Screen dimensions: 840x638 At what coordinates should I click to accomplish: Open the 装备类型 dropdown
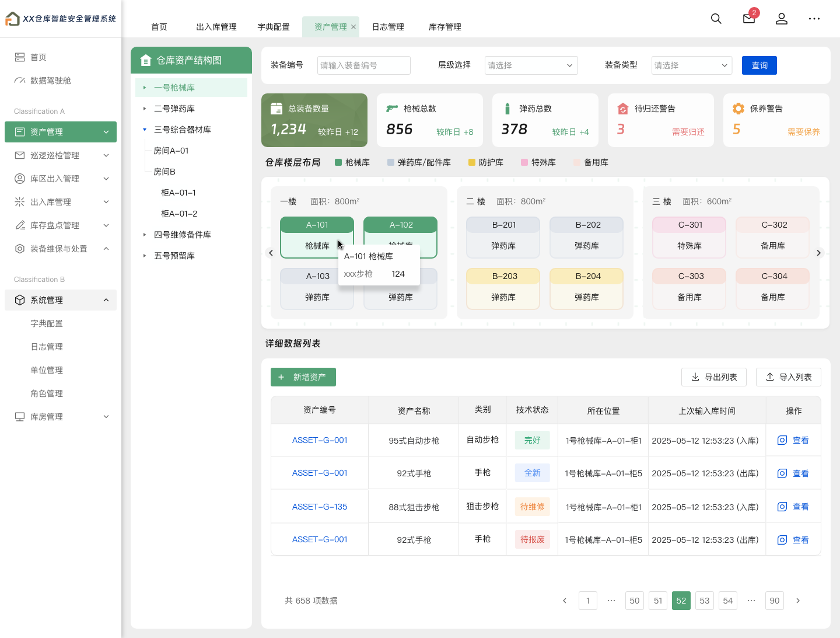[x=691, y=65]
